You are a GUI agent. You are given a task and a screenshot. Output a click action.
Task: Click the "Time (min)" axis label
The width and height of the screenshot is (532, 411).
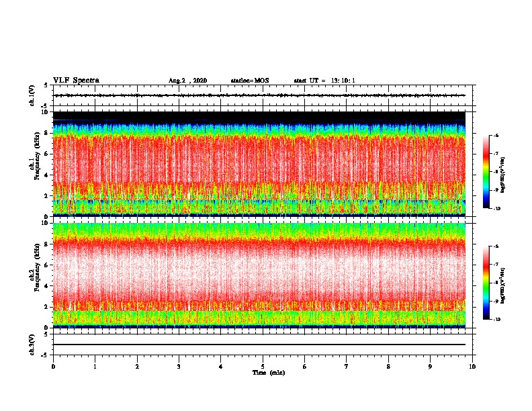(x=269, y=373)
